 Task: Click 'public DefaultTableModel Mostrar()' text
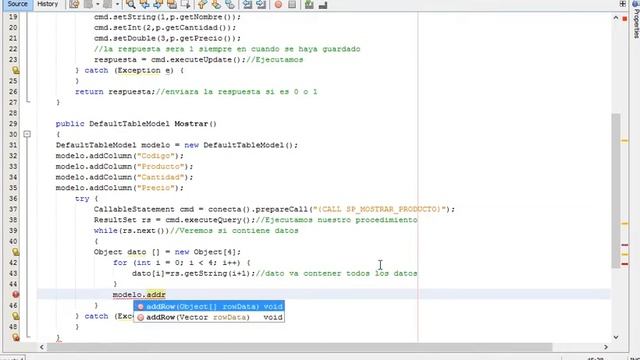(136, 124)
